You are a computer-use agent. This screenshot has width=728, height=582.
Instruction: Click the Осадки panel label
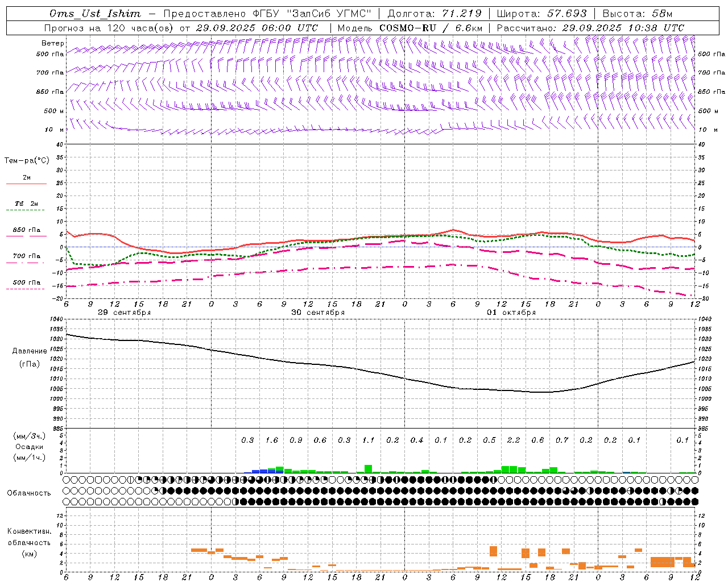tap(30, 447)
